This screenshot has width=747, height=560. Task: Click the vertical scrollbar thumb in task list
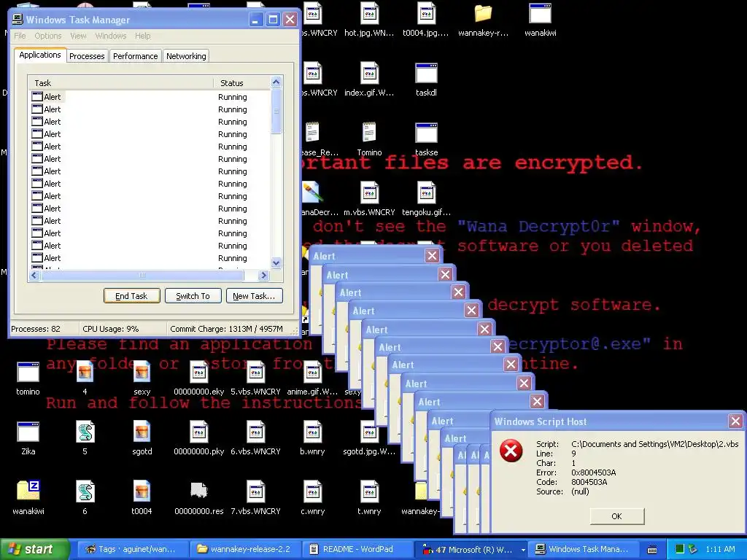pyautogui.click(x=276, y=111)
